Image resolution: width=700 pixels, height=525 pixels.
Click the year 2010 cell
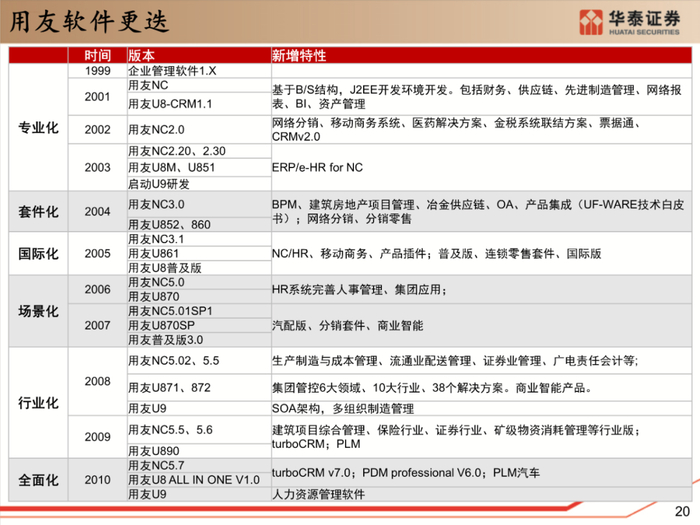pos(97,480)
